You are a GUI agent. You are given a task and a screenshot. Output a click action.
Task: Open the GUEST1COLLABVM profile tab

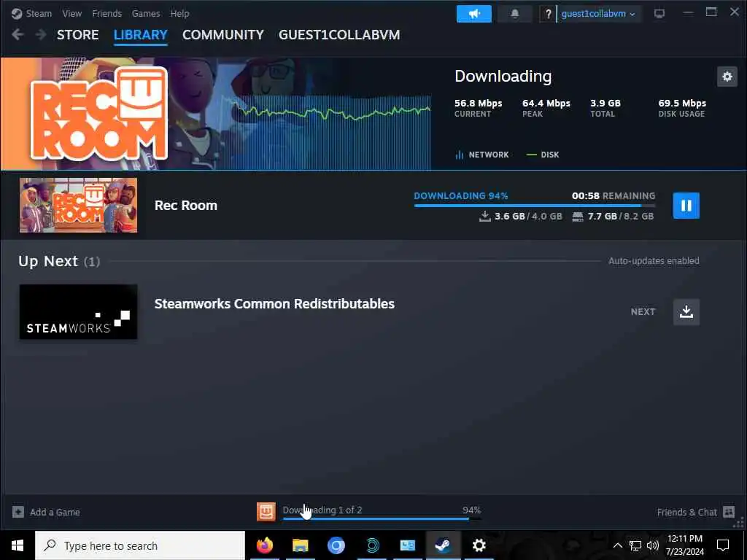[339, 35]
